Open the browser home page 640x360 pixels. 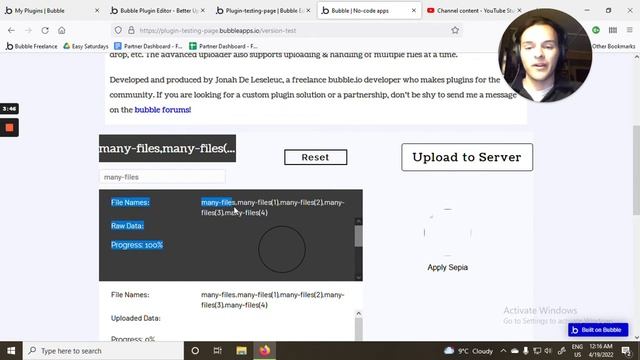click(62, 30)
